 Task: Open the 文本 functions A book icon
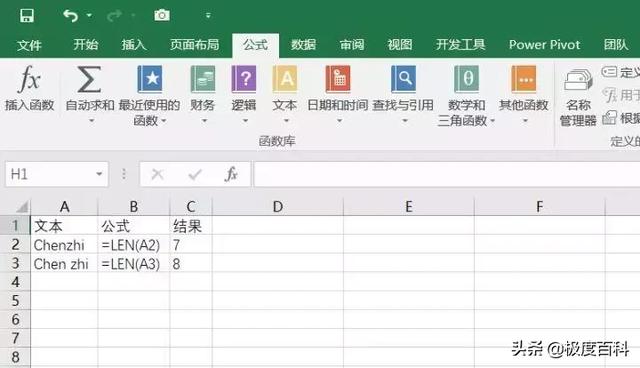(284, 79)
